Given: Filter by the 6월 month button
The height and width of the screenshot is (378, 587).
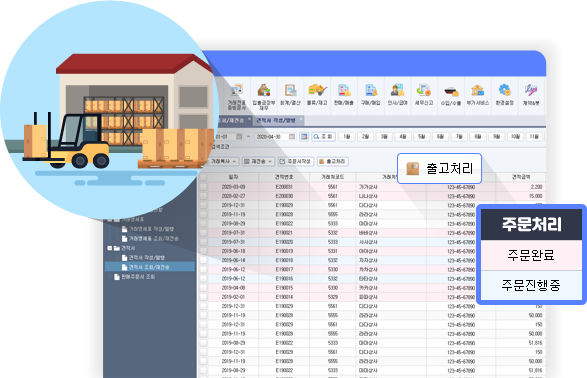Looking at the screenshot, I should [440, 137].
